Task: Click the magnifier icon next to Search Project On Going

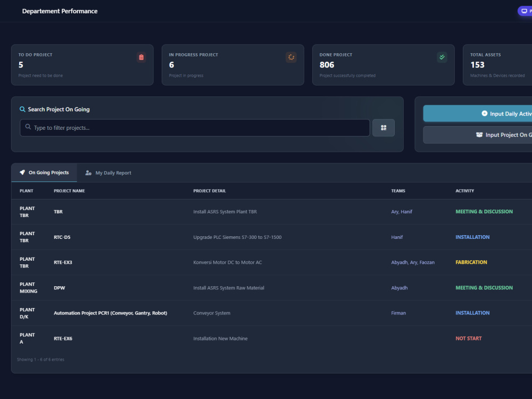Action: click(22, 109)
